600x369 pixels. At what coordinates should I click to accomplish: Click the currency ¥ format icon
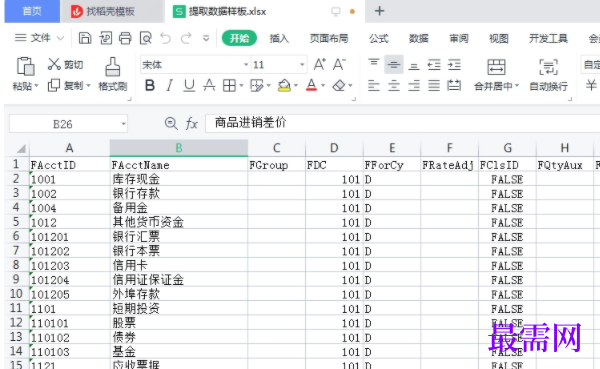[591, 85]
